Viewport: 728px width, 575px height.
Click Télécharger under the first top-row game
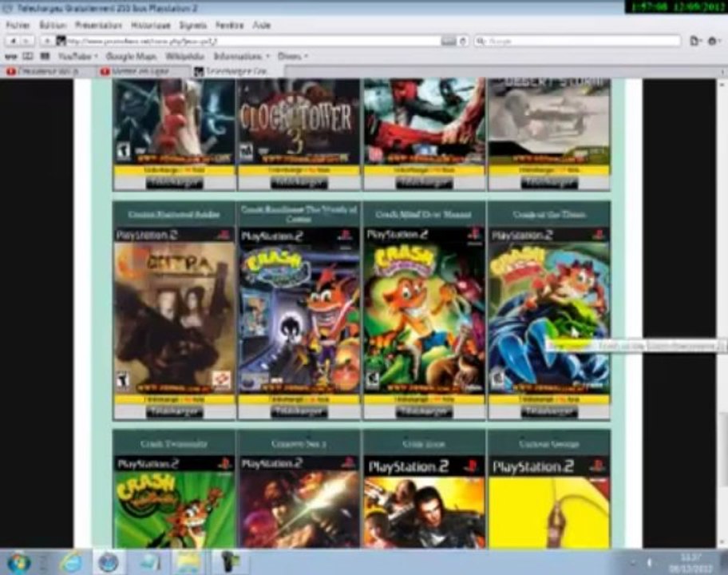174,183
